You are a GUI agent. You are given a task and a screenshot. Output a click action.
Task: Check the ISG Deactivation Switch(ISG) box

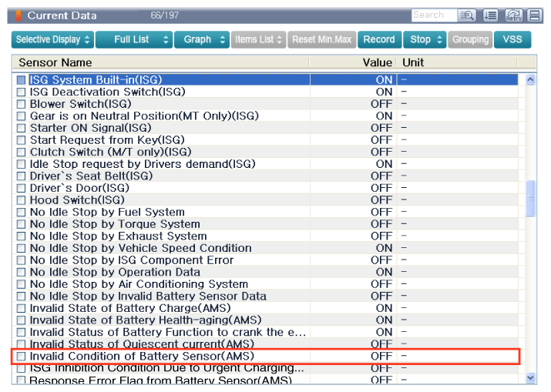pos(22,92)
